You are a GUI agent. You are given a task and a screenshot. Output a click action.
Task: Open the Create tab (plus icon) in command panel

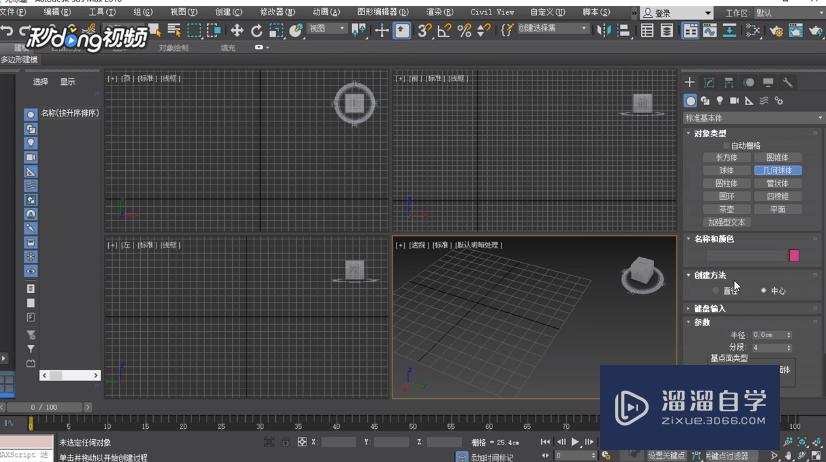(x=690, y=82)
